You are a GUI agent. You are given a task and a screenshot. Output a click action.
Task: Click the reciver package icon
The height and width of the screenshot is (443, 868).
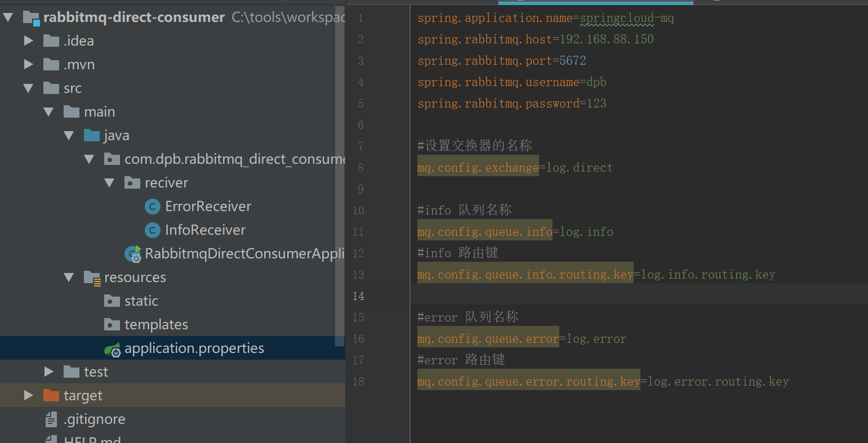pyautogui.click(x=132, y=182)
